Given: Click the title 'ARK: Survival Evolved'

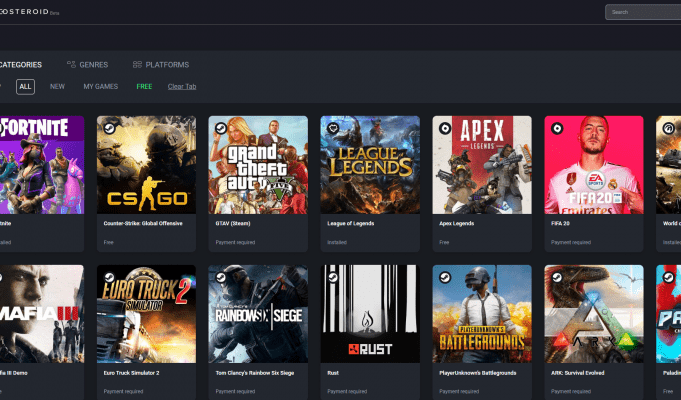Looking at the screenshot, I should (x=578, y=373).
